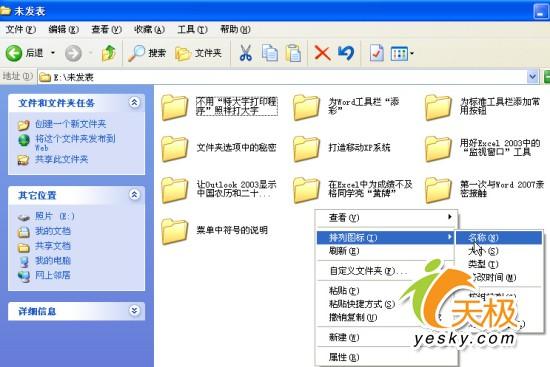Open 网上邻居 link in sidebar
This screenshot has height=367, width=550.
point(53,275)
